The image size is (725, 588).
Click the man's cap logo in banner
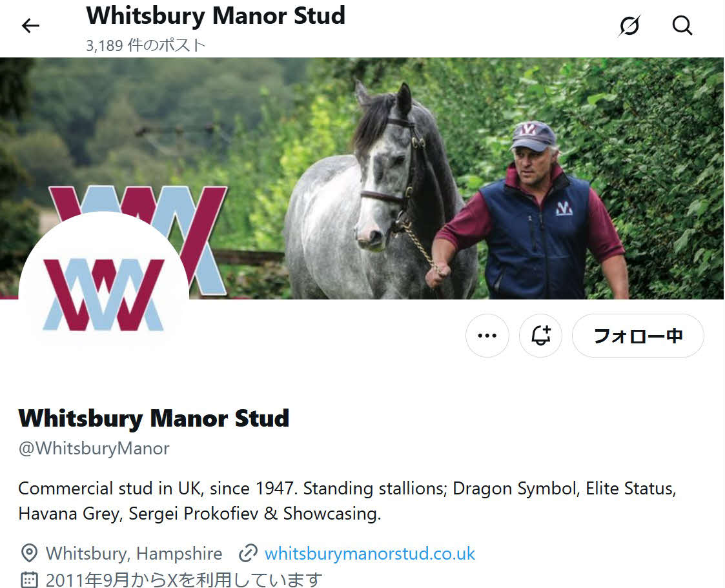click(x=529, y=129)
